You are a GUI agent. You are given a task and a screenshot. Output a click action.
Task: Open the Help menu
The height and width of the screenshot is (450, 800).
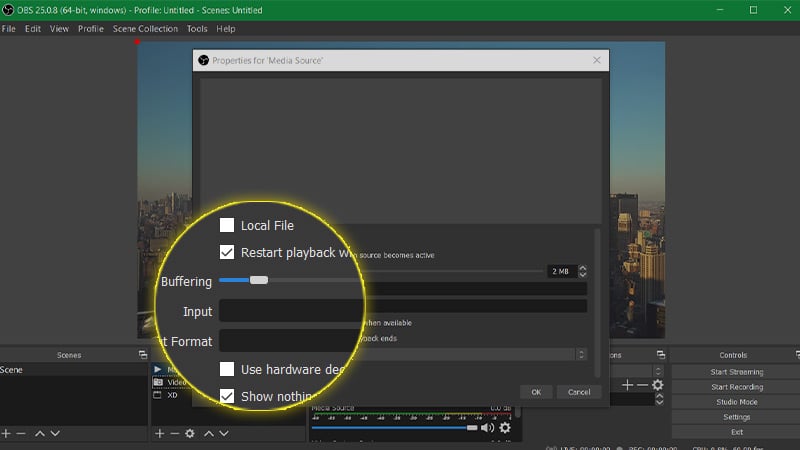(x=226, y=29)
